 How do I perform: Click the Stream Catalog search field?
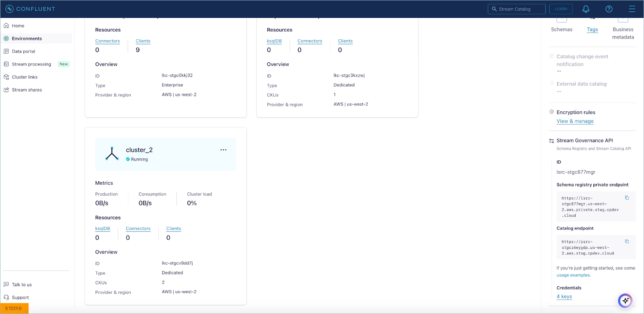click(517, 9)
